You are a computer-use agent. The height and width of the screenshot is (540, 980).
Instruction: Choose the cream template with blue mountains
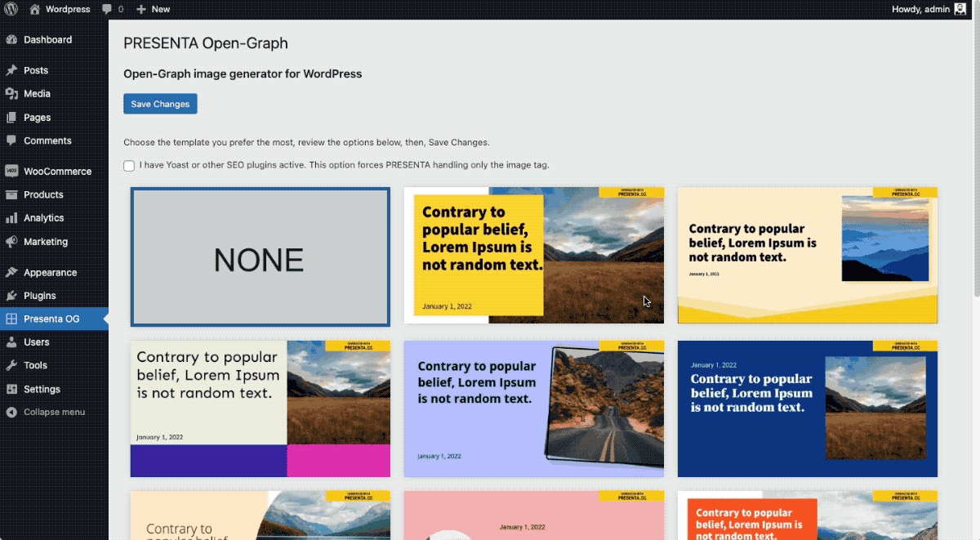click(x=808, y=256)
